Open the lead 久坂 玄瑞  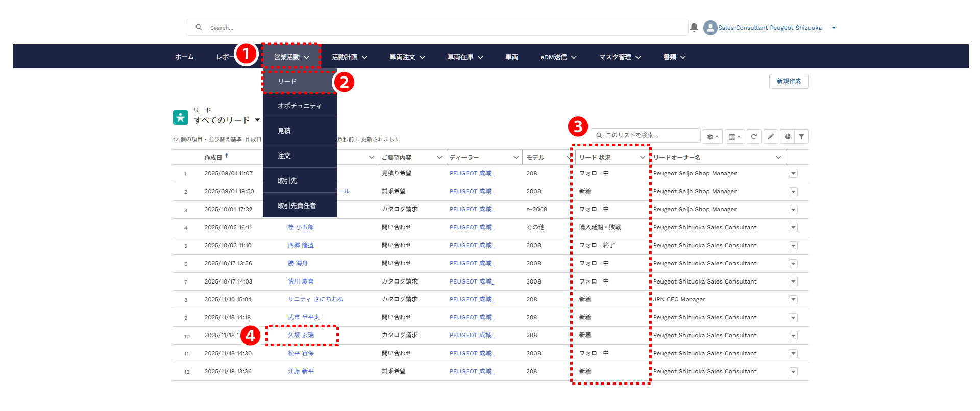301,336
